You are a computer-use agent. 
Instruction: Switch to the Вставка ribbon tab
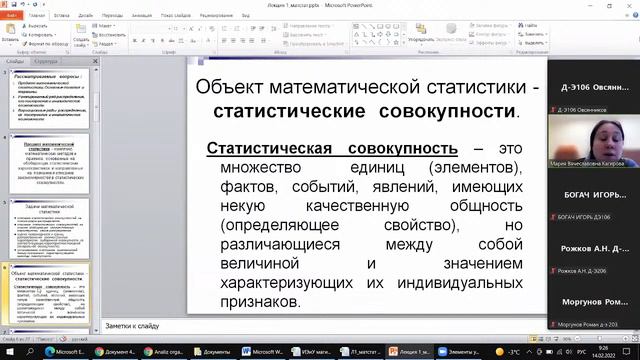(61, 16)
